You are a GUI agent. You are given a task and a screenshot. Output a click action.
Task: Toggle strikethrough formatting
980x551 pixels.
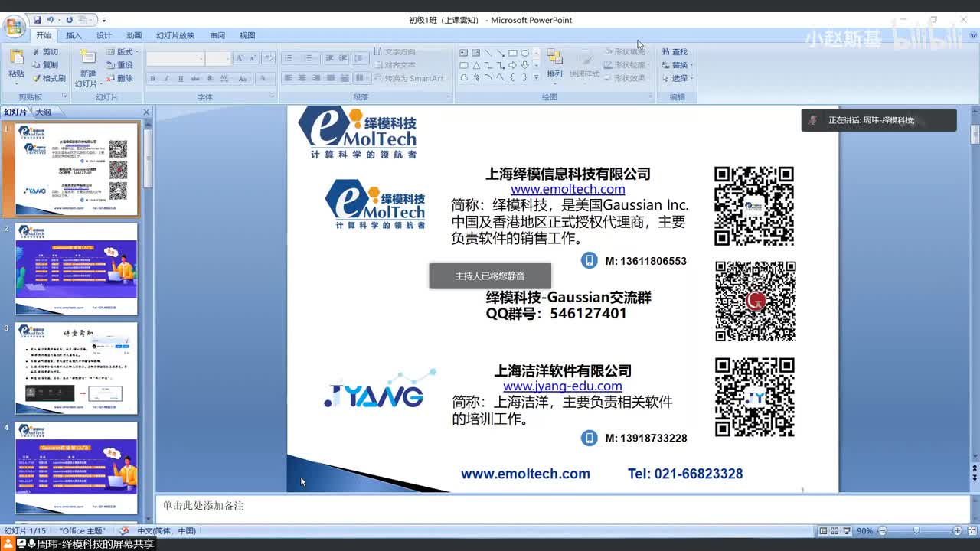click(x=194, y=79)
